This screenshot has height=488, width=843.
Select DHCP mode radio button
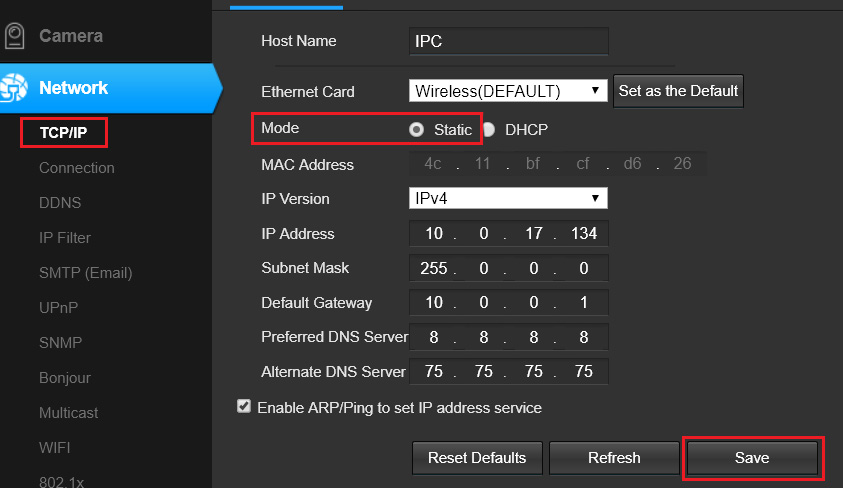490,130
